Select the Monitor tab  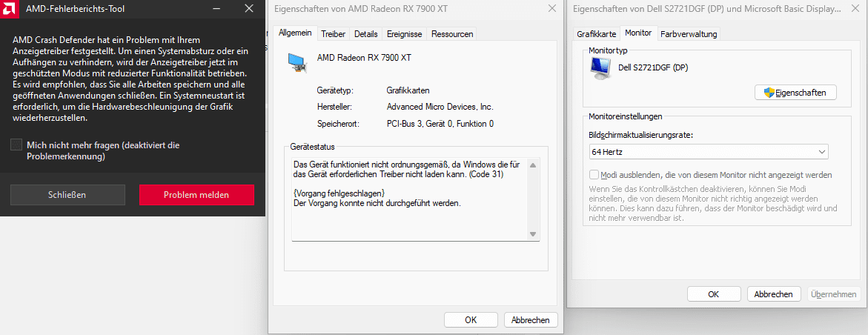pos(637,33)
